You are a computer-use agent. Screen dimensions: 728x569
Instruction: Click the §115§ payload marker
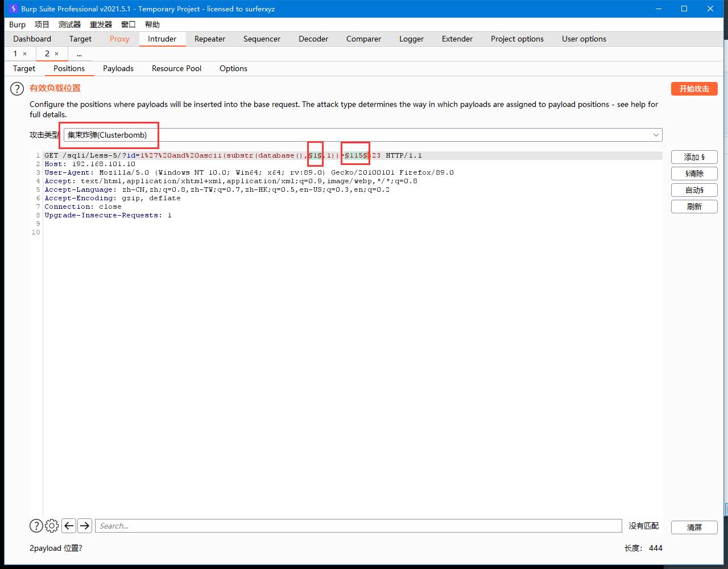356,155
